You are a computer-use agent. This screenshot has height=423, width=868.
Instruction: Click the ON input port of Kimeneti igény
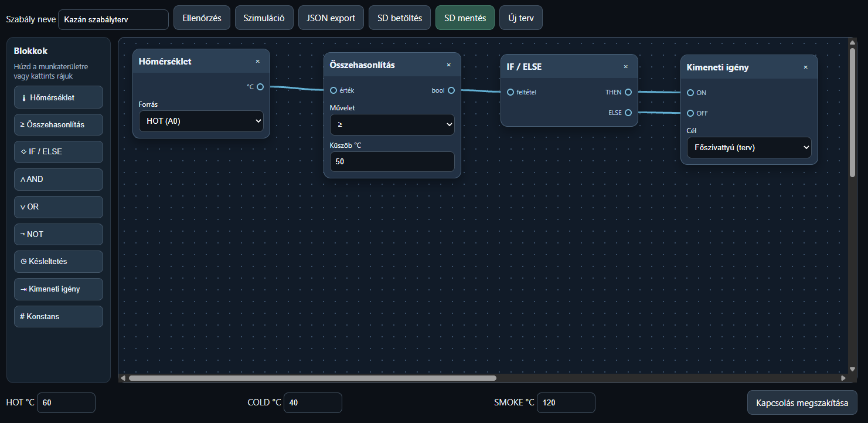[x=690, y=93]
